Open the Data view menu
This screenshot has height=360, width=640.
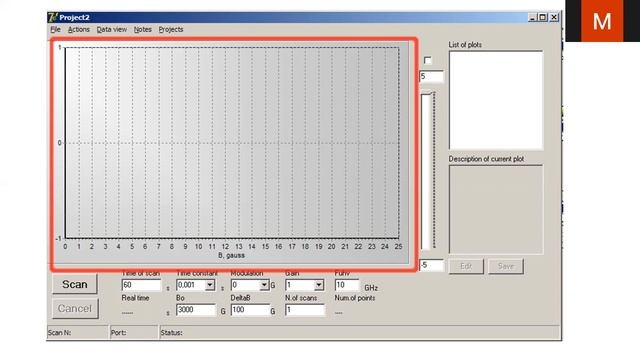(x=111, y=29)
